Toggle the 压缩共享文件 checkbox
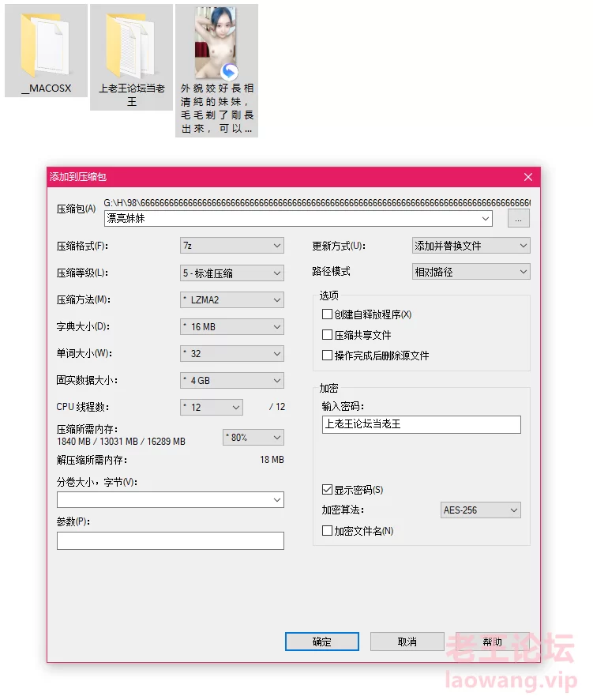Viewport: 593px width, 700px height. click(x=328, y=335)
